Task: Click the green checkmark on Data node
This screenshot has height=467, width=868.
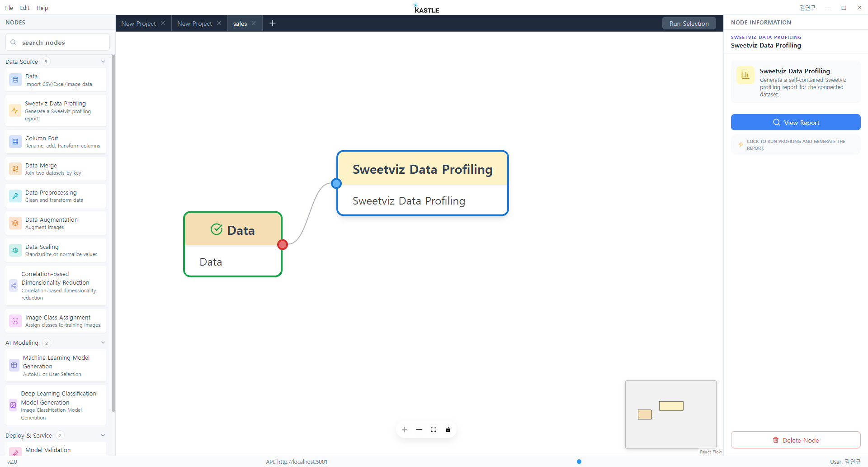Action: pos(217,229)
